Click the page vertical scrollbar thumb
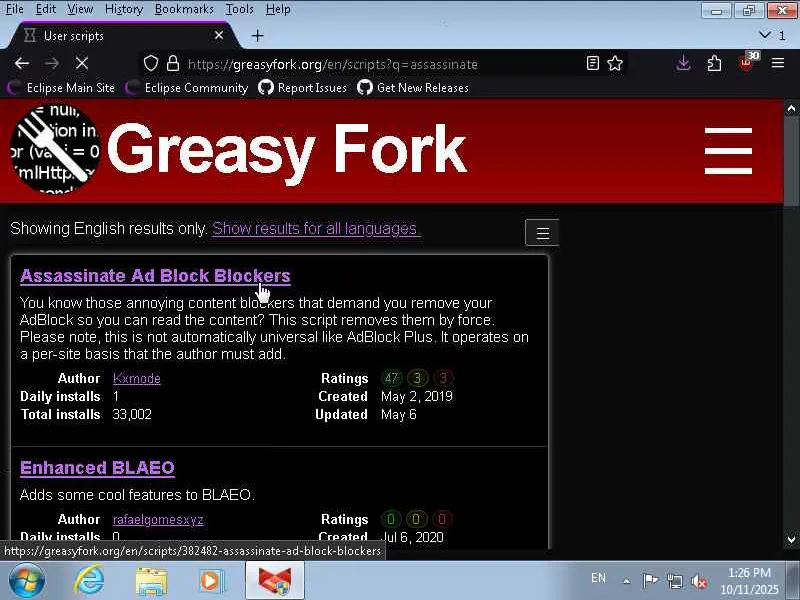Viewport: 800px width, 600px height. [x=791, y=162]
